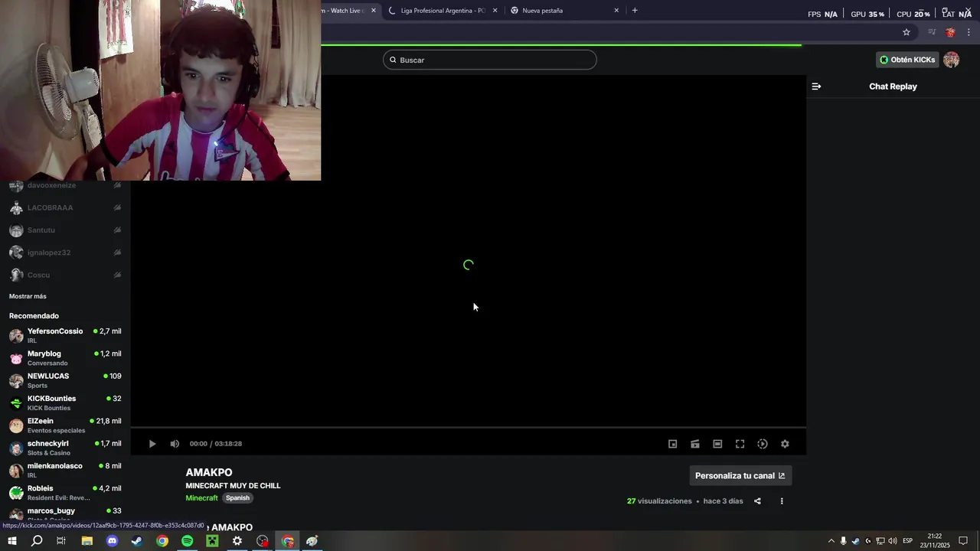This screenshot has width=980, height=551.
Task: Open a new browser tab
Action: click(635, 11)
